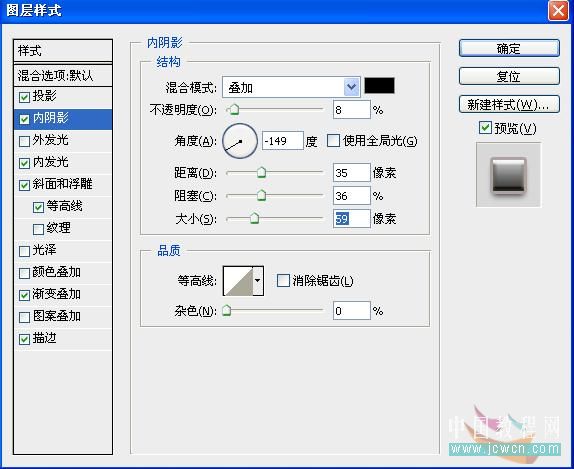This screenshot has height=469, width=574.
Task: Click the 不透明度 opacity slider handle
Action: [234, 109]
